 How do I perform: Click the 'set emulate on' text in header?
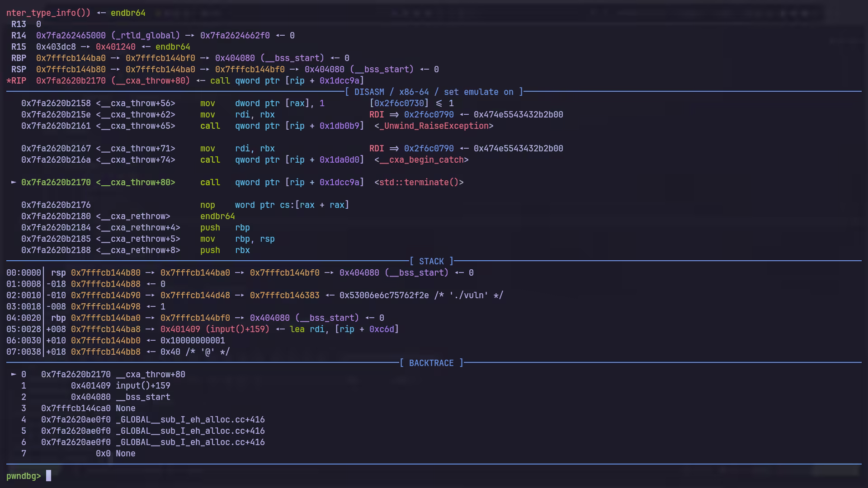479,92
